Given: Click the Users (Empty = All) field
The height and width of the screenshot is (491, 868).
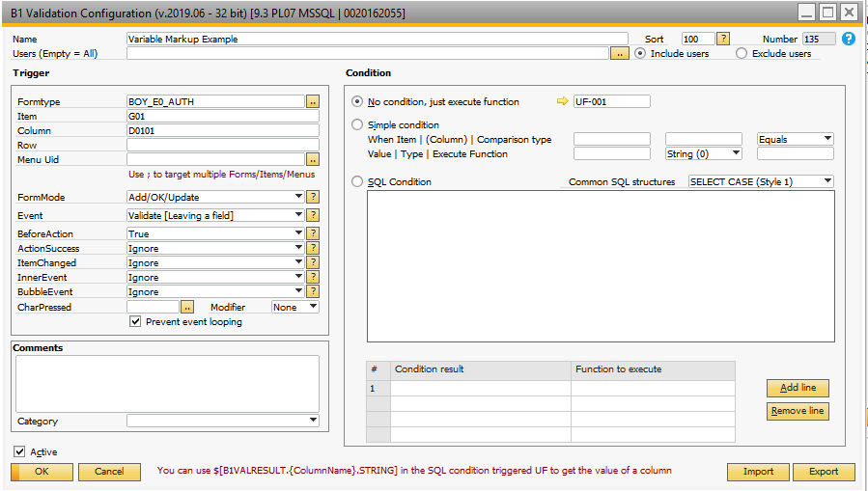Looking at the screenshot, I should point(368,54).
